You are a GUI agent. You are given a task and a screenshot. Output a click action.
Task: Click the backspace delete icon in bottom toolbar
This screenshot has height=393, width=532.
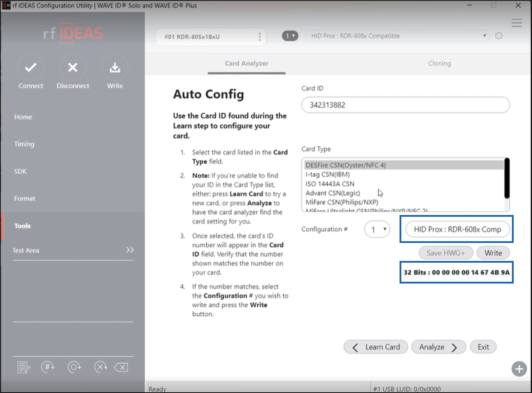pyautogui.click(x=121, y=367)
